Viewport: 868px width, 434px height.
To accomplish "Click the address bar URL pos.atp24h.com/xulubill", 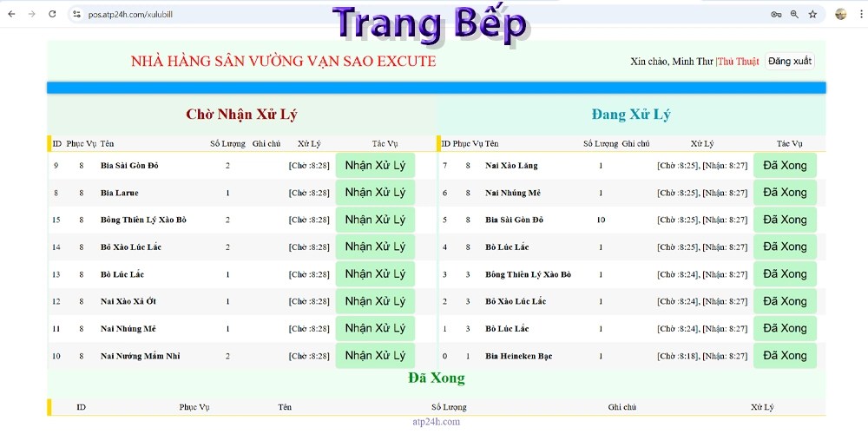I will coord(131,15).
